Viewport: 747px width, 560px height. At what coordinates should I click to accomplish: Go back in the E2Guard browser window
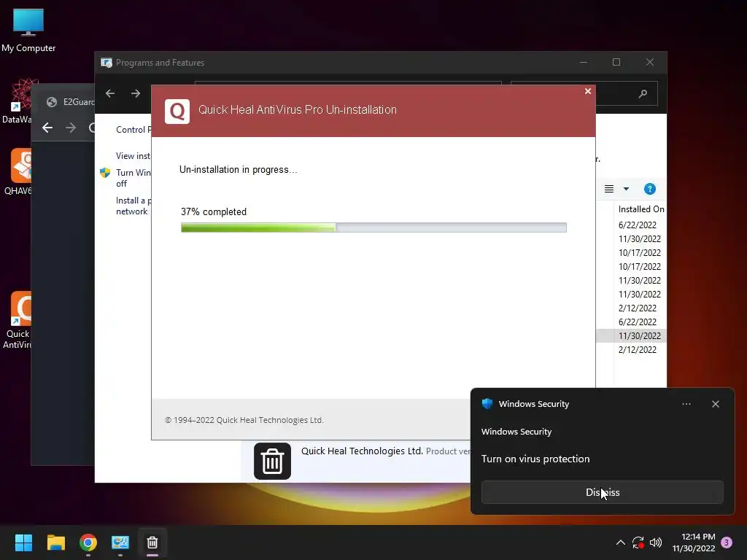coord(47,128)
